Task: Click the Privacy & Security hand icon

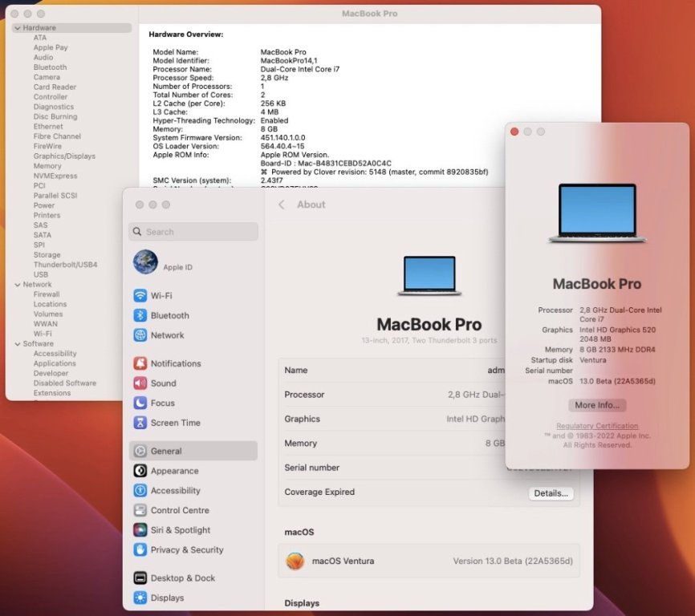Action: [140, 550]
